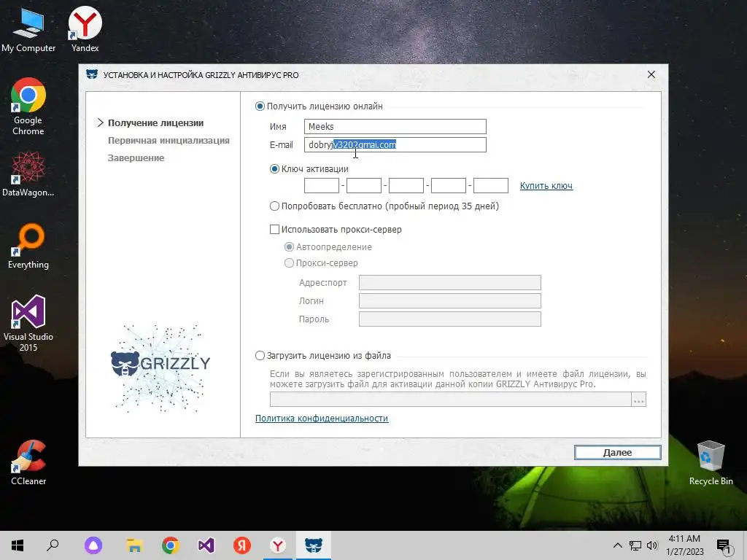
Task: Show hidden system tray icons
Action: click(617, 545)
